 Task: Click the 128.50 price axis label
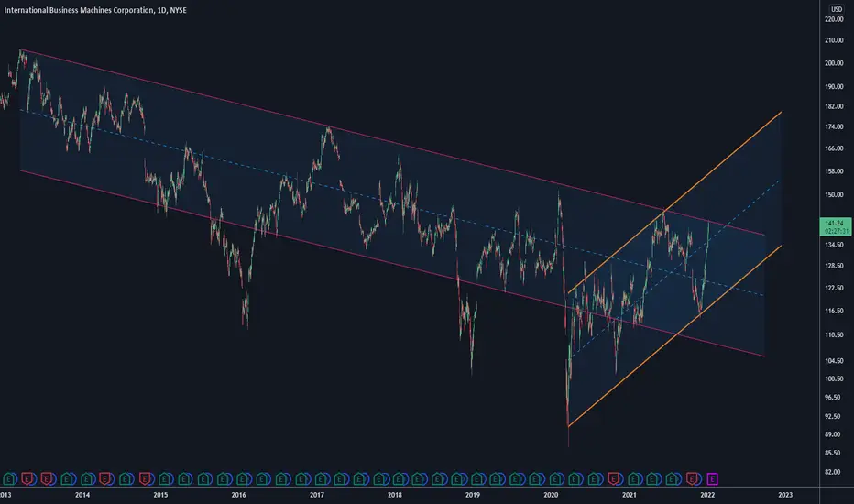pos(834,266)
